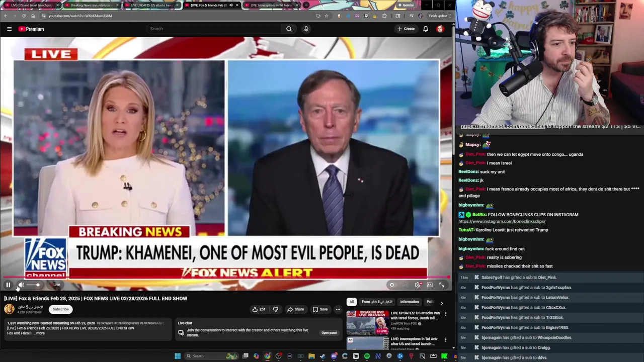Share the Fox & Friends video
This screenshot has width=644, height=362.
[x=295, y=309]
